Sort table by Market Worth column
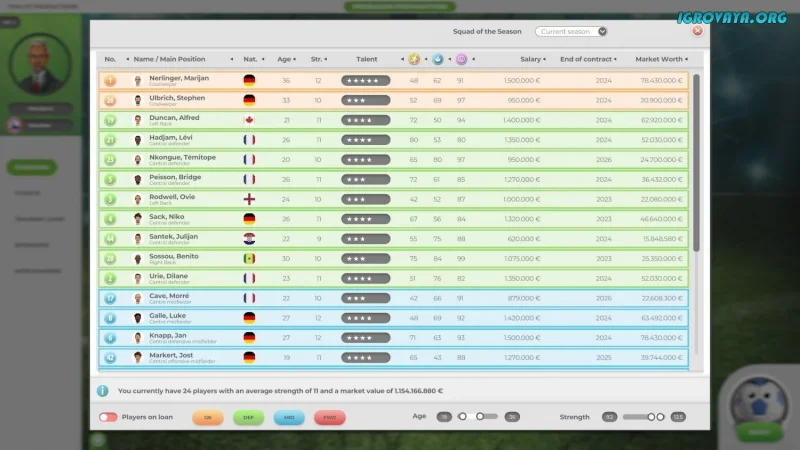The image size is (800, 450). point(658,59)
